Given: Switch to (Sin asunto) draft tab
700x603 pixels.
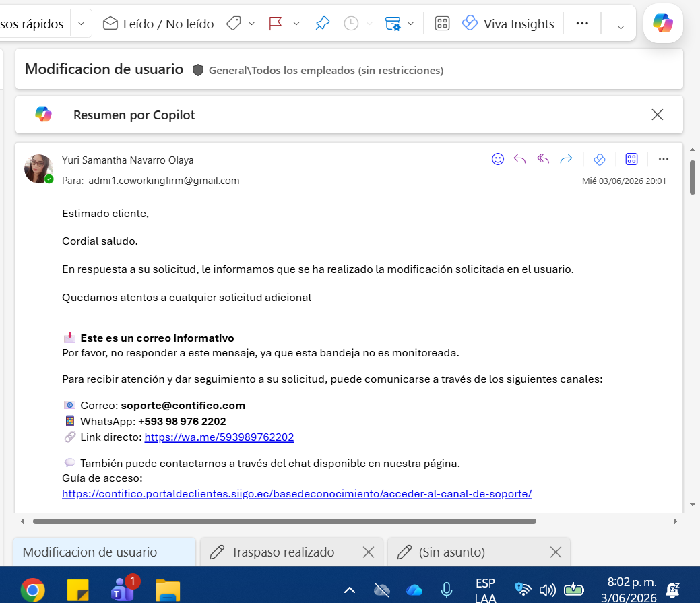Looking at the screenshot, I should [x=452, y=552].
